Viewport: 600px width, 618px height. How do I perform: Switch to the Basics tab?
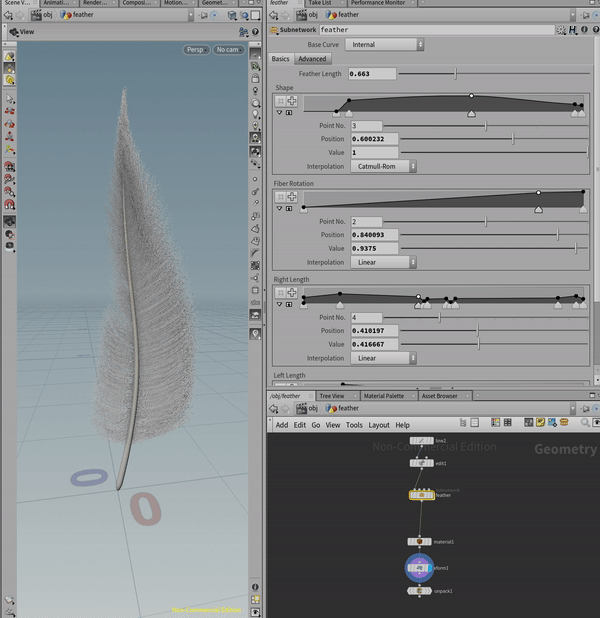point(280,59)
